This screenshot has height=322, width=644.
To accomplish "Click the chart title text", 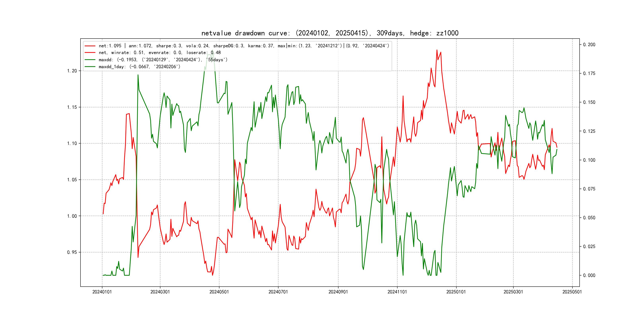I will click(x=330, y=33).
